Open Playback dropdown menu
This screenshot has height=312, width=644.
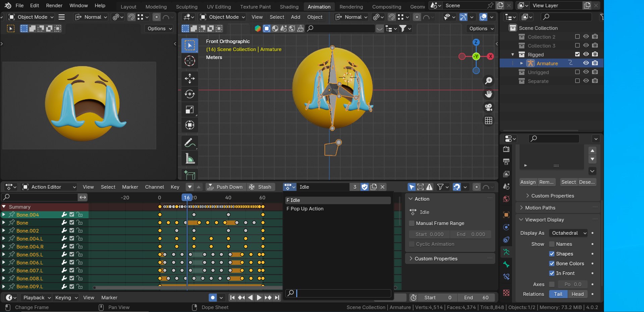(x=37, y=298)
